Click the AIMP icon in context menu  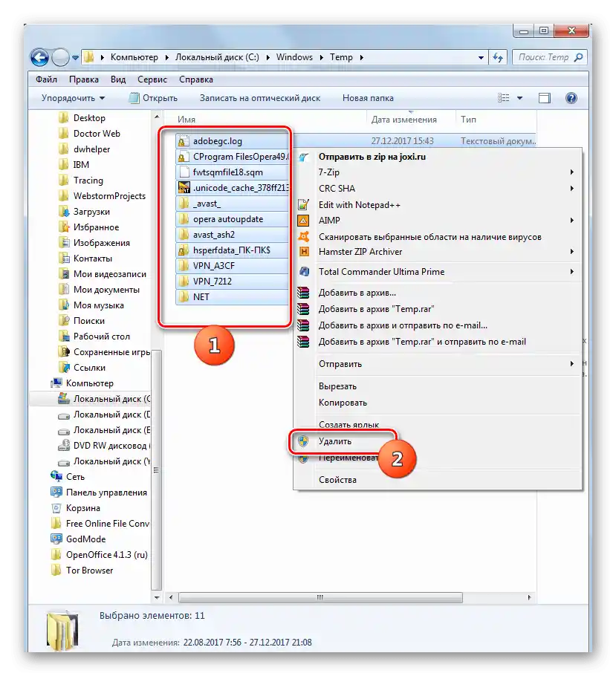point(304,221)
